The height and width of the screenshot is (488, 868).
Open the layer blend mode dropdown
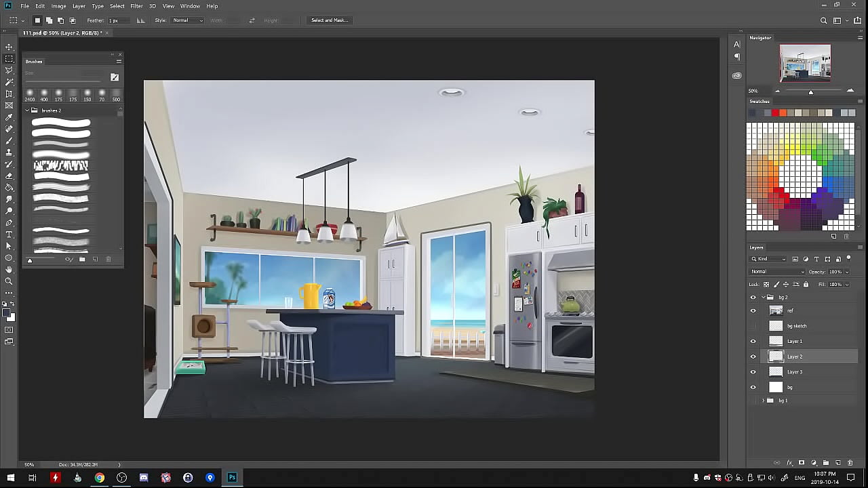(x=777, y=272)
